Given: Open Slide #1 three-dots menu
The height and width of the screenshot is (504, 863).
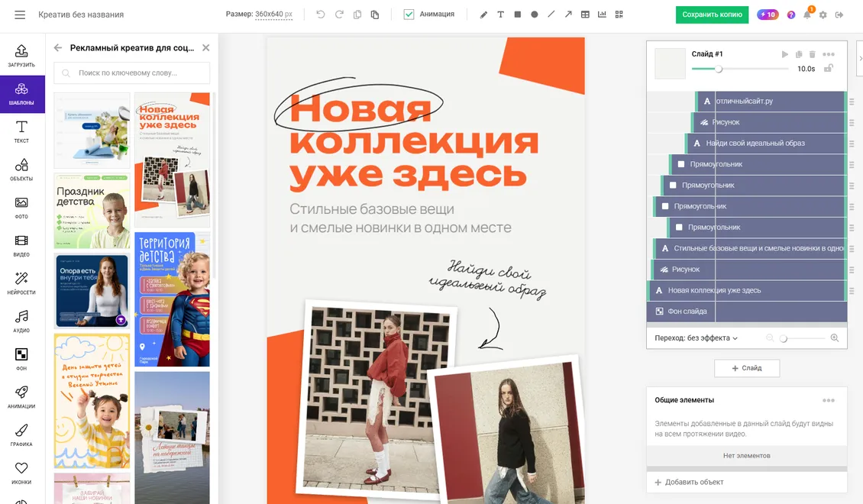Looking at the screenshot, I should tap(829, 54).
